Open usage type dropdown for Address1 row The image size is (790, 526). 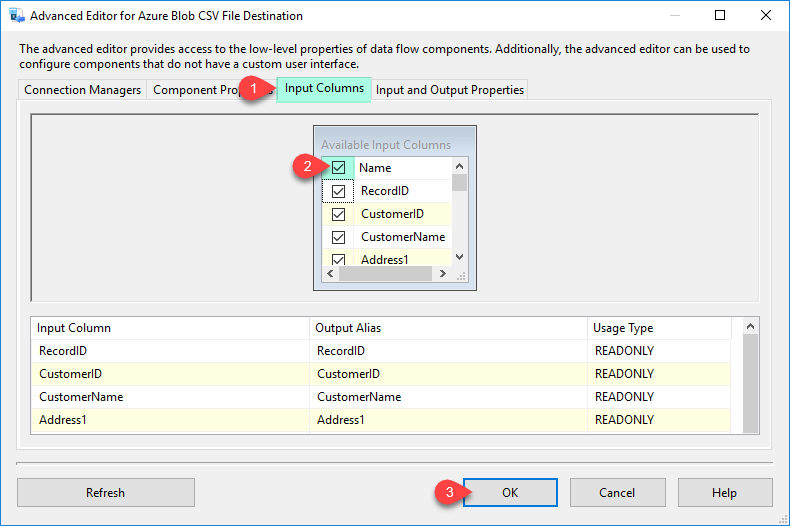coord(660,420)
